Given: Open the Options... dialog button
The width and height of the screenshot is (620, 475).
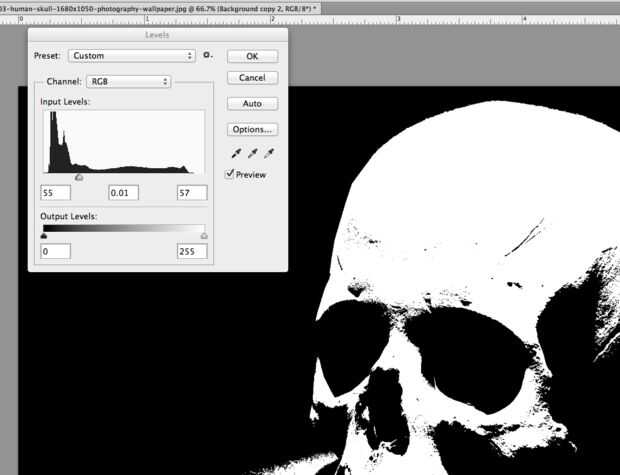Looking at the screenshot, I should click(252, 129).
